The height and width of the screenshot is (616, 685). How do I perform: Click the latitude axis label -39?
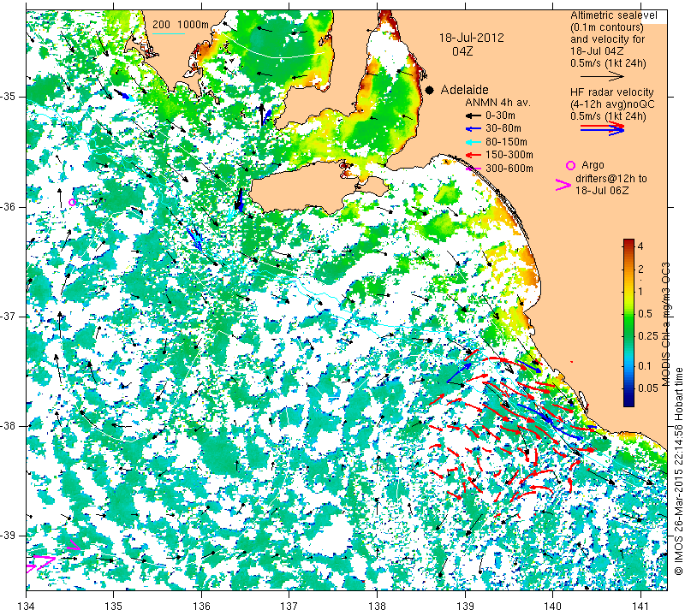(9, 536)
